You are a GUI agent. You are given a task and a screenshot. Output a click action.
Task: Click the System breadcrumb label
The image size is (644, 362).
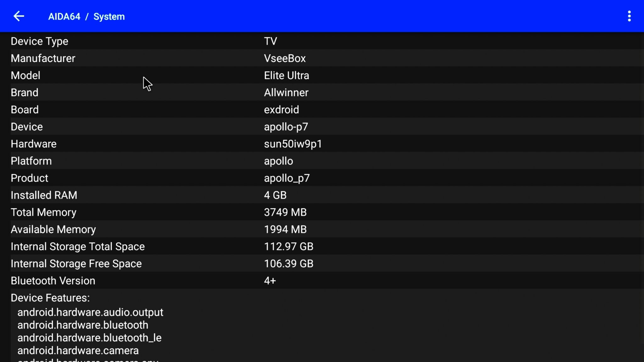tap(109, 17)
